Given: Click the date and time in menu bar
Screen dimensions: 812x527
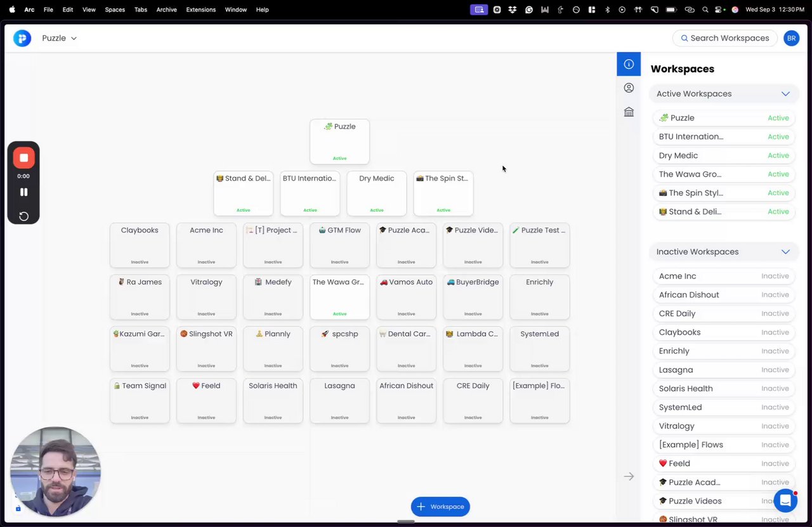Looking at the screenshot, I should 775,10.
